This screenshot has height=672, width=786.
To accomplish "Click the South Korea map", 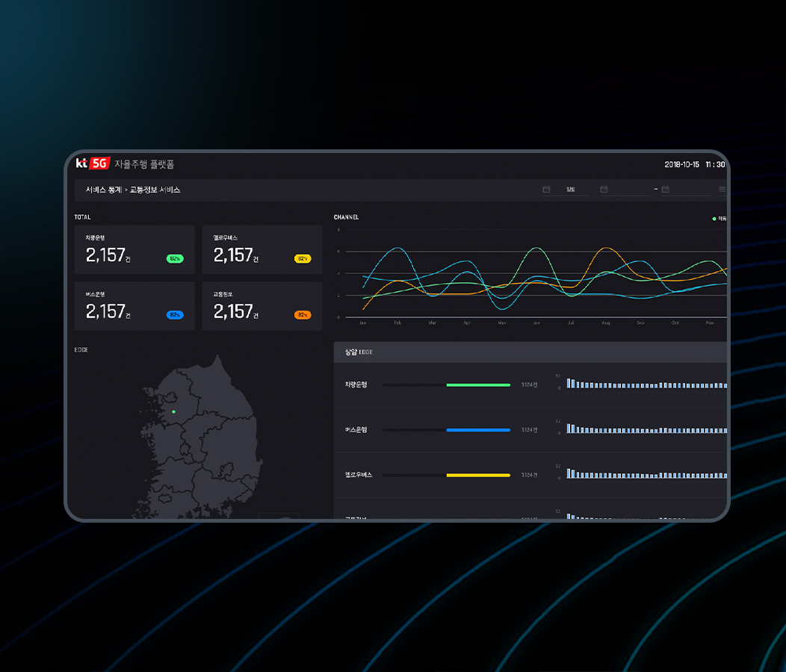I will [198, 437].
